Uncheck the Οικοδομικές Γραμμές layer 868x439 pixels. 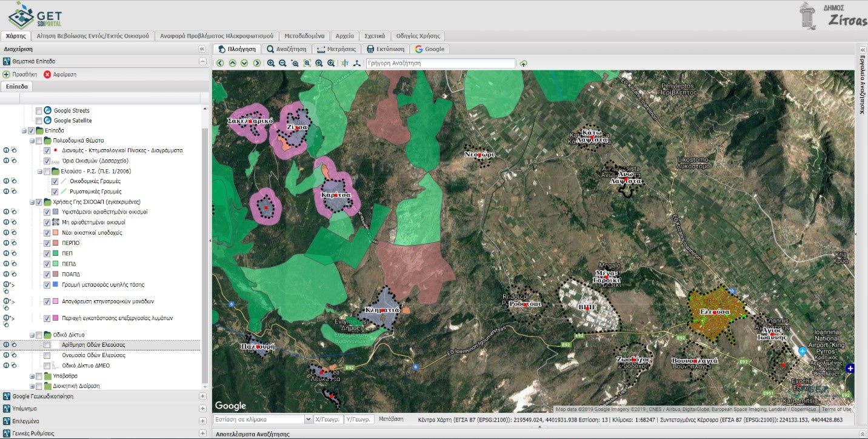point(55,181)
